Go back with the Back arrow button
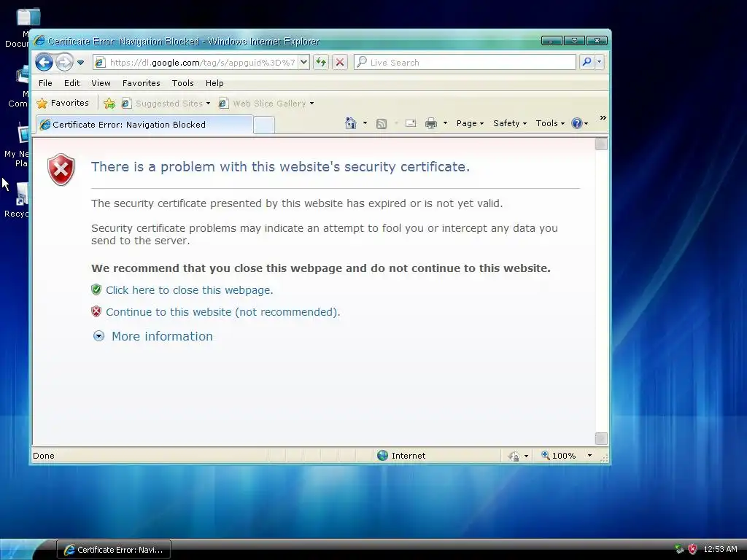The width and height of the screenshot is (747, 560). click(x=44, y=63)
